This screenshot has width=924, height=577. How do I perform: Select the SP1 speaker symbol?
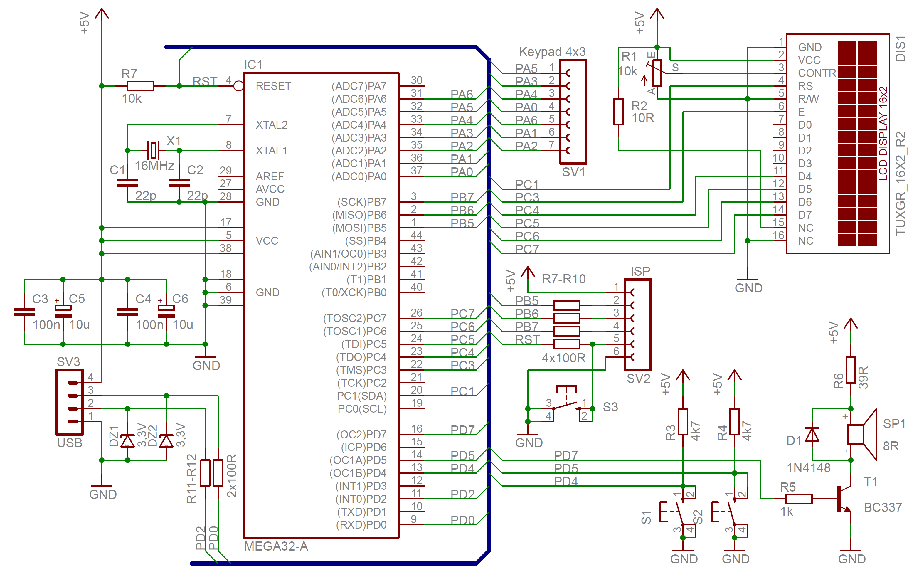[x=861, y=434]
